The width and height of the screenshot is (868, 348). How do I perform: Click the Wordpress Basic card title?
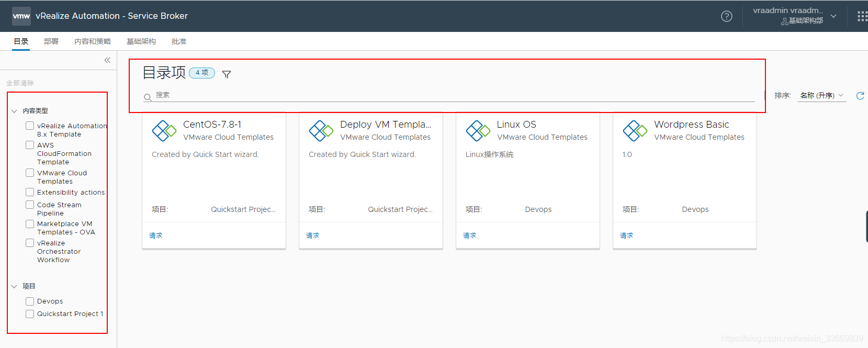(x=692, y=125)
